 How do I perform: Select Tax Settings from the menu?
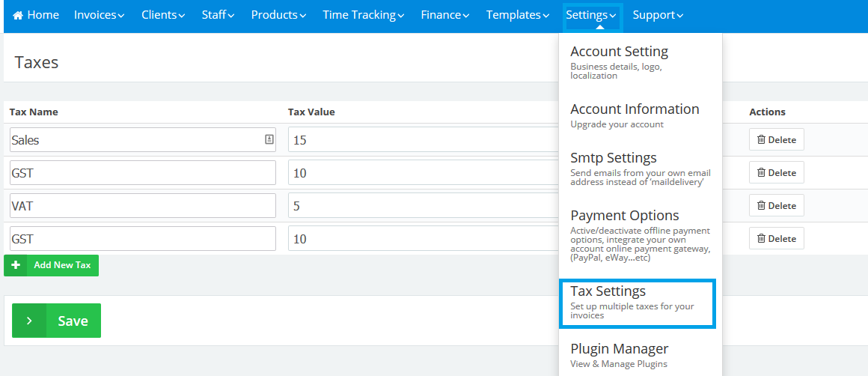coord(637,303)
